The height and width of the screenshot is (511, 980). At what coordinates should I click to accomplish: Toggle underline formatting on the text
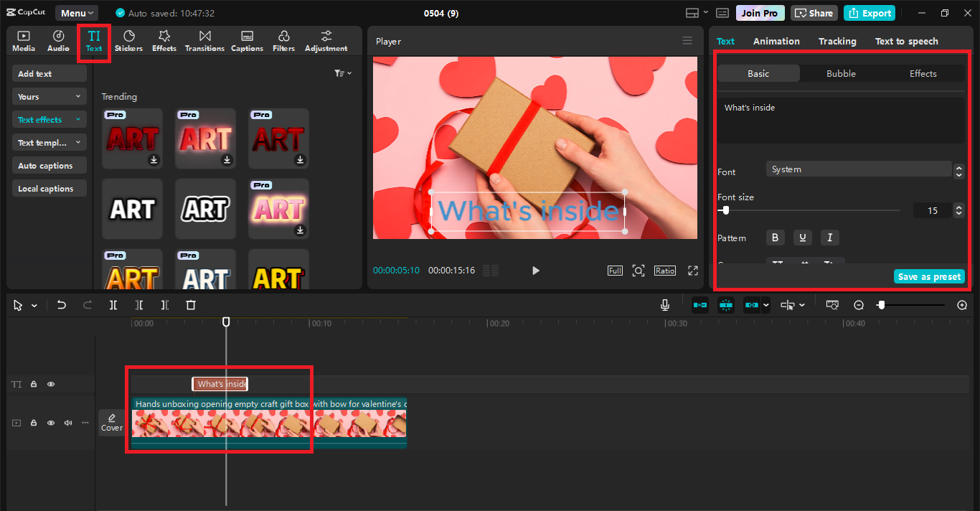pos(802,238)
